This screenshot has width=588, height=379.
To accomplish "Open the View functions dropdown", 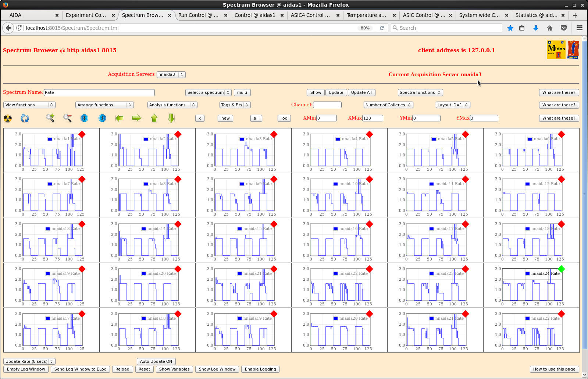I will 29,105.
